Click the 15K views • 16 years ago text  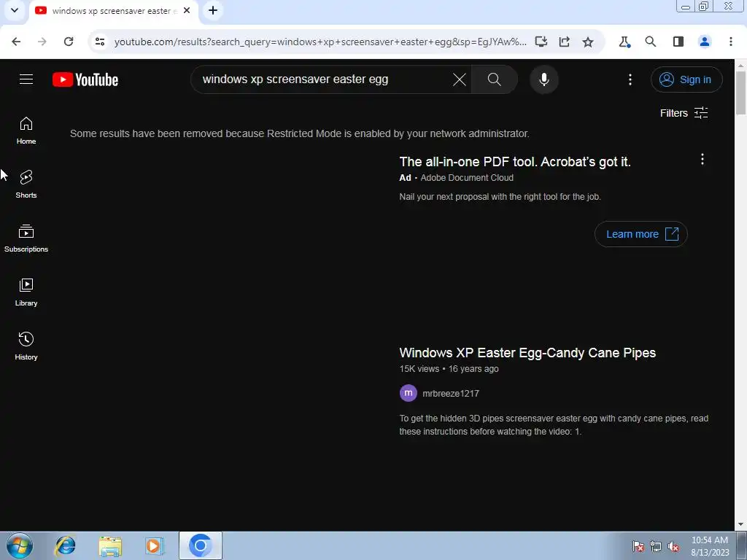coord(449,368)
